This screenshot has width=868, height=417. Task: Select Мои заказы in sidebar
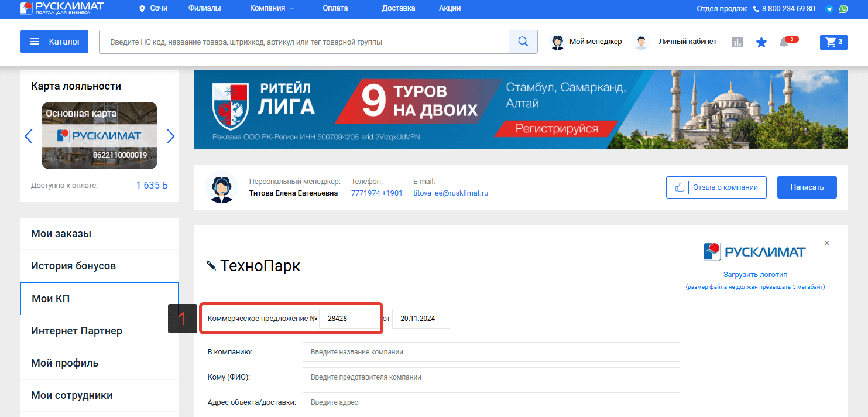click(100, 234)
